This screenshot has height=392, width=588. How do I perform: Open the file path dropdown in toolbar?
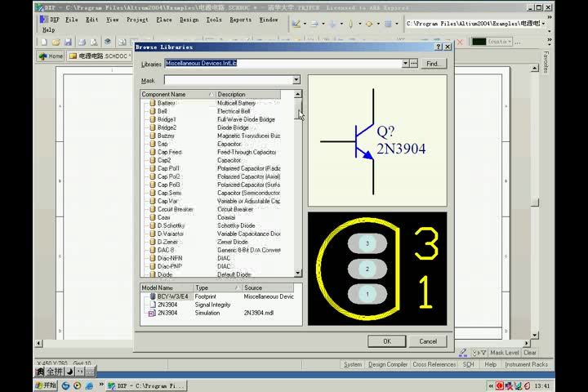point(543,24)
